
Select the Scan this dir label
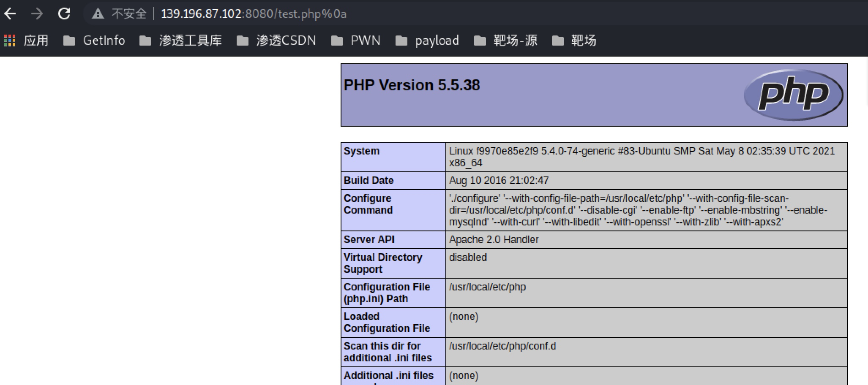point(388,352)
